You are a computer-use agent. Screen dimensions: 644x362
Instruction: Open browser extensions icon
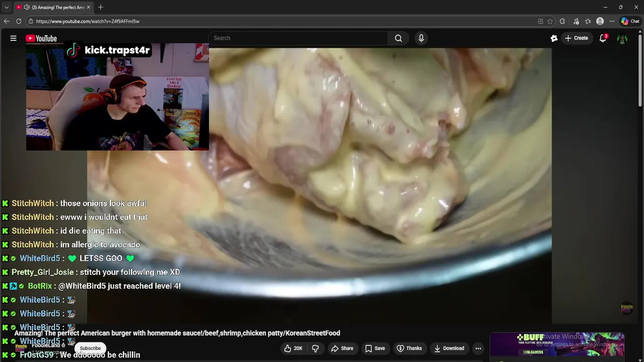pos(562,21)
